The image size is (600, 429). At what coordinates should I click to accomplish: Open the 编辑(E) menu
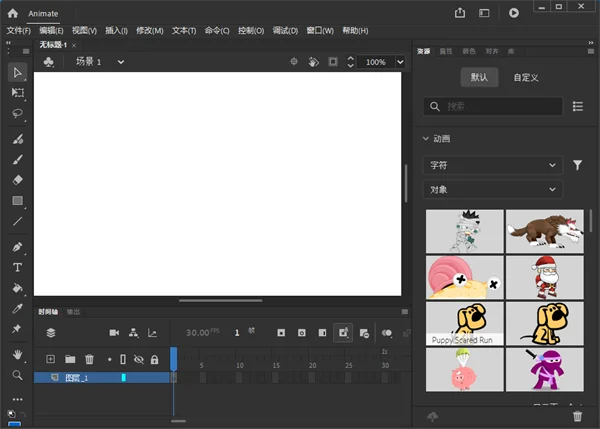click(51, 31)
